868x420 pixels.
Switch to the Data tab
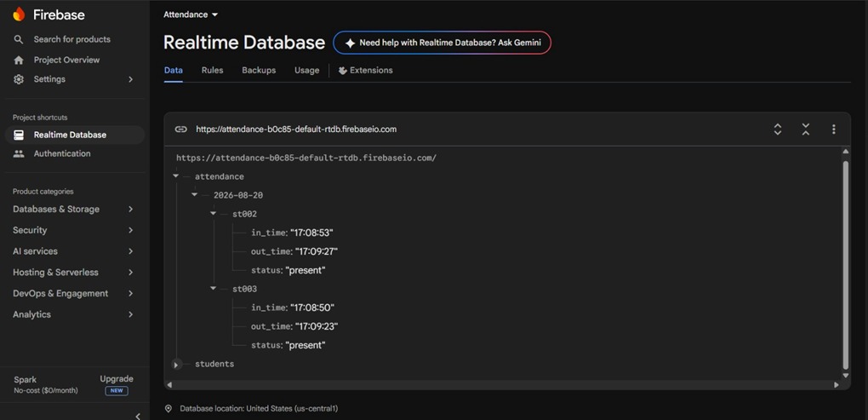click(x=174, y=71)
